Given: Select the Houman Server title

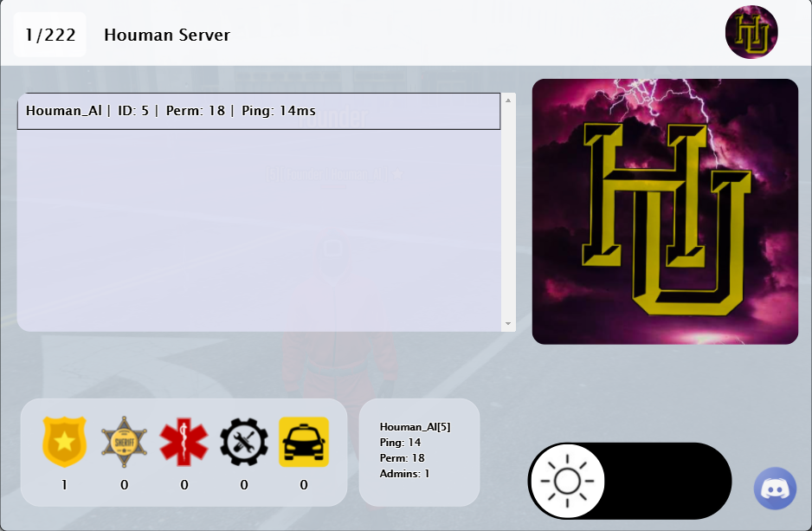Looking at the screenshot, I should point(167,35).
